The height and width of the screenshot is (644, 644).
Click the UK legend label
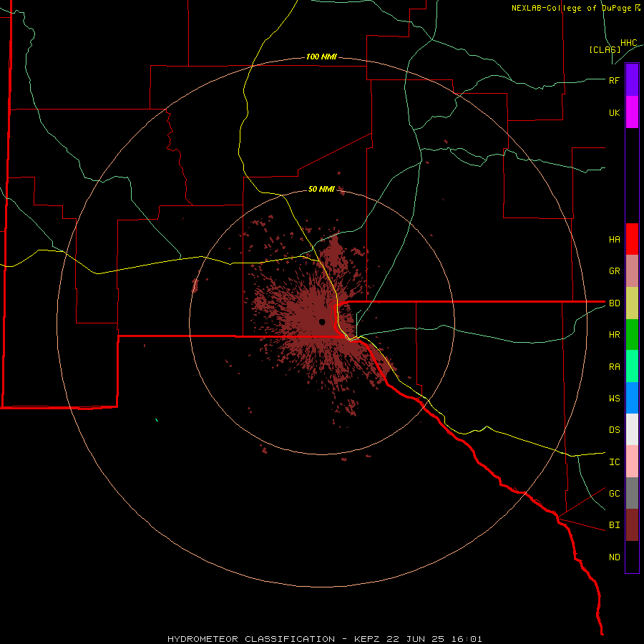point(614,112)
